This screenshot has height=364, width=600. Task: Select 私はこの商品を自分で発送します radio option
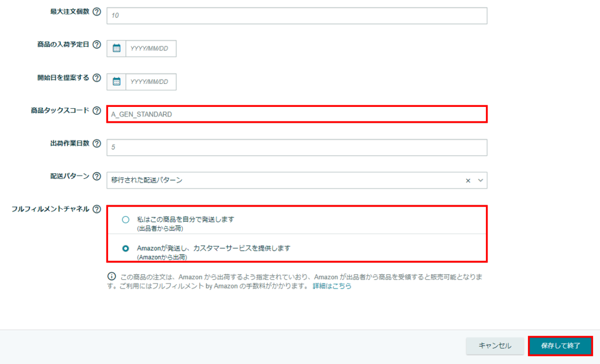[x=125, y=219]
